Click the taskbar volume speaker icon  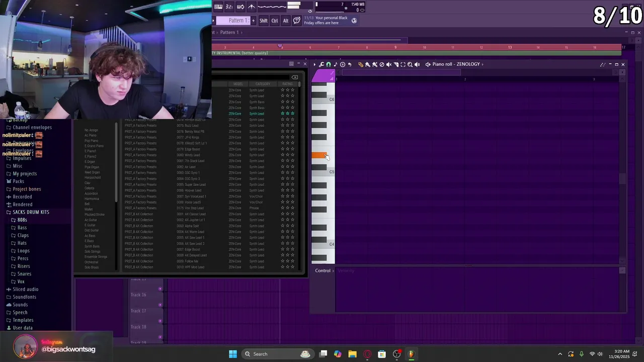(600, 354)
